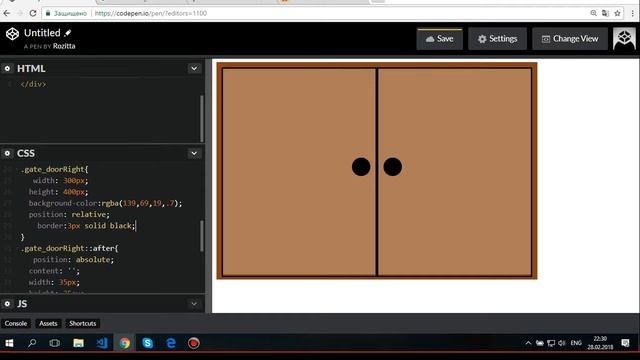Click the taskbar clock and date
640x360 pixels.
coord(600,343)
